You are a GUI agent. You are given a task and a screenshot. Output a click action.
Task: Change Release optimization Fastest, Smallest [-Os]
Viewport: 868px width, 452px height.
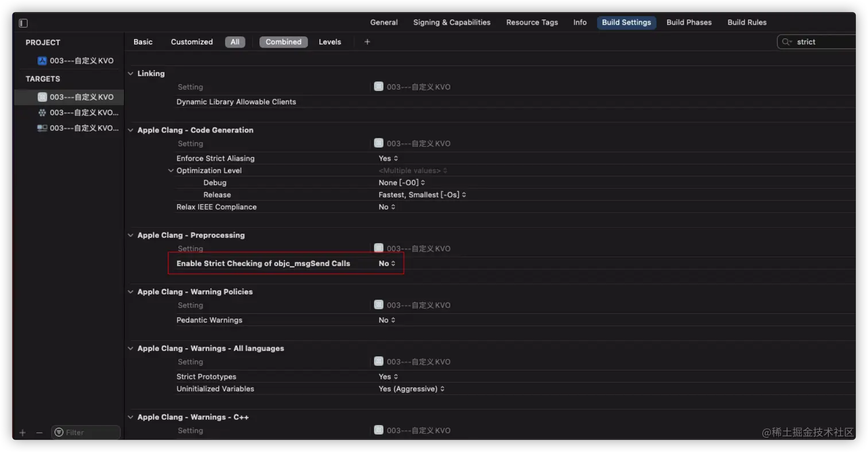[x=423, y=194]
